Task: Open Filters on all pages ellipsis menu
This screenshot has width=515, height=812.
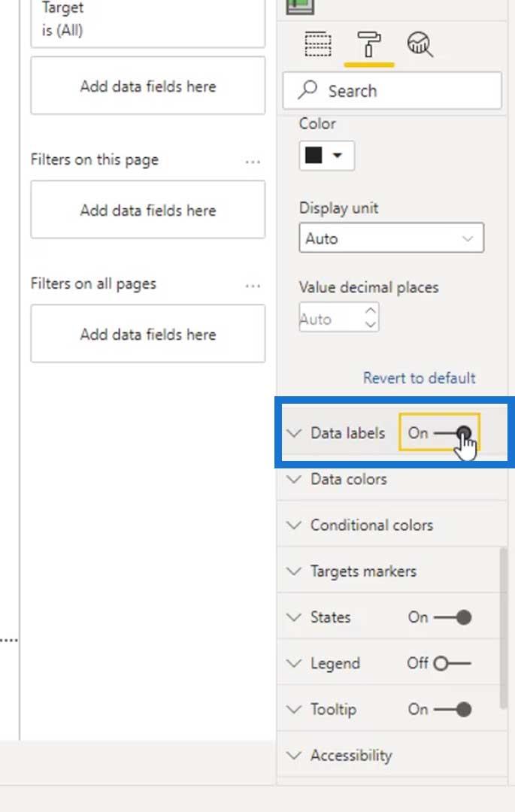Action: [x=253, y=286]
